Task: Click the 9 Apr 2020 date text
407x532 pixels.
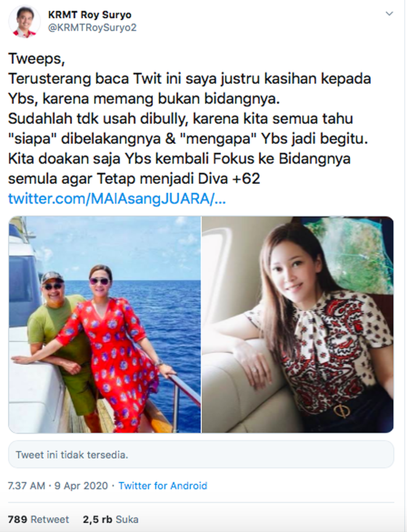Action: [81, 486]
